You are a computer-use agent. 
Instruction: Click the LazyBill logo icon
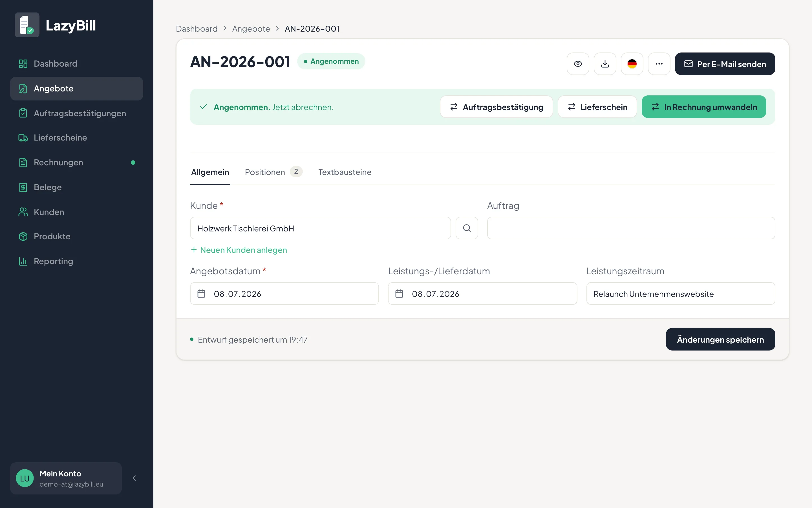(x=27, y=25)
